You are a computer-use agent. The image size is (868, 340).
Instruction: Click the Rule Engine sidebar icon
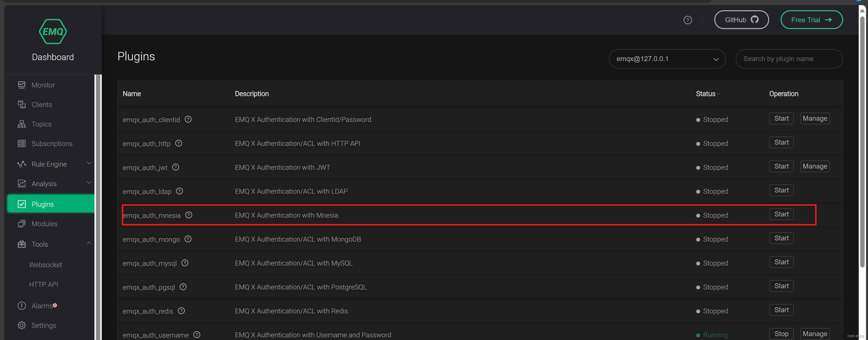coord(21,164)
